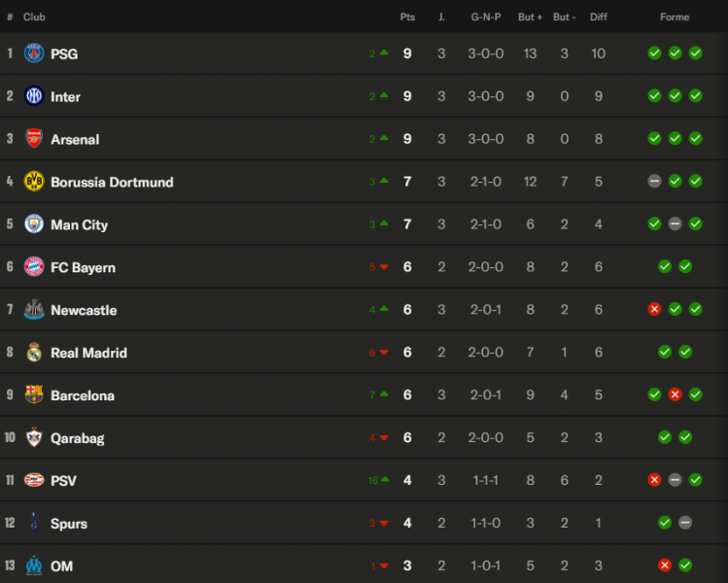
Task: Sort table by Pts column header
Action: pos(407,17)
